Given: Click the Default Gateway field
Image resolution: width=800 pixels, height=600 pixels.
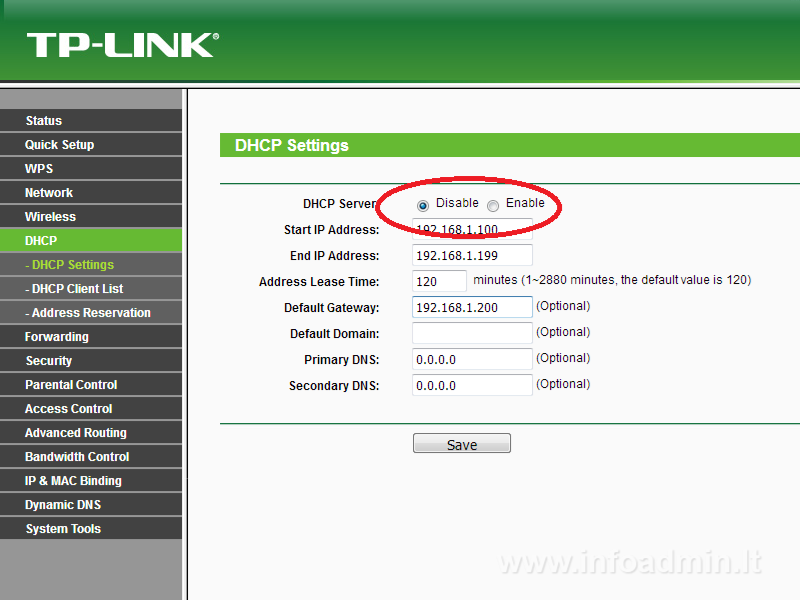Looking at the screenshot, I should pos(472,307).
